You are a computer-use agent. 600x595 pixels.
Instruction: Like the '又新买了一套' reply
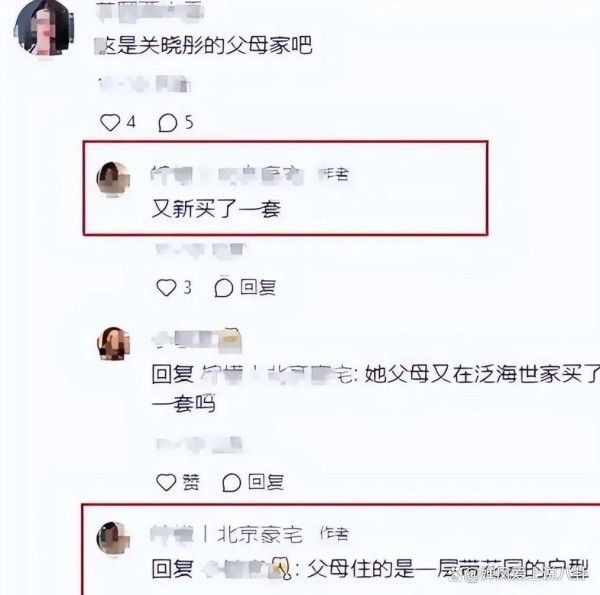pos(166,288)
